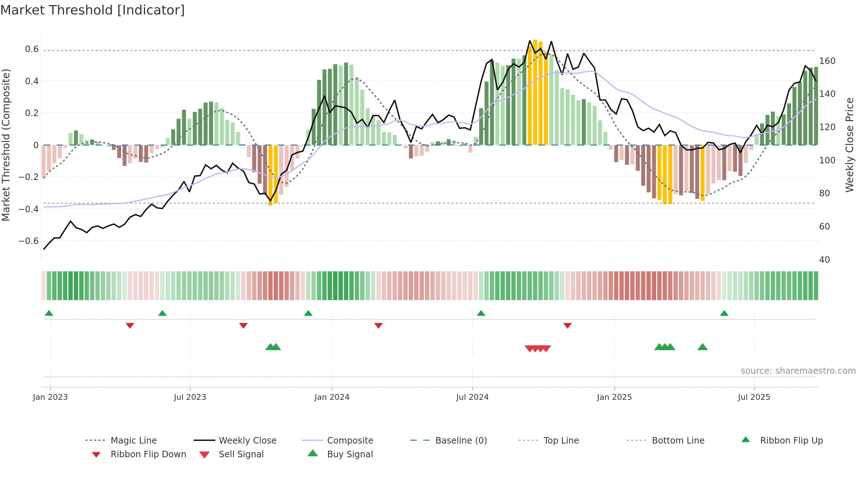
Task: Click the ribbon flip up marker just after Jul 2024
Action: coord(481,313)
